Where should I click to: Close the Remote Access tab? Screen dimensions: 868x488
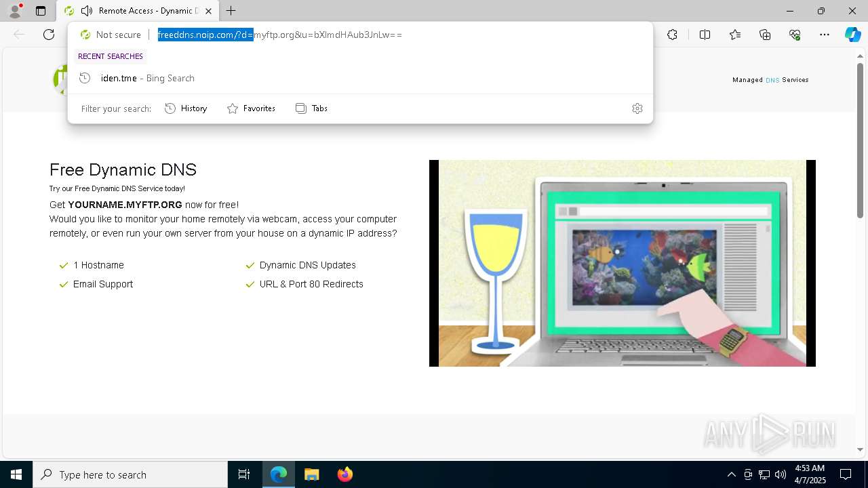pyautogui.click(x=208, y=11)
